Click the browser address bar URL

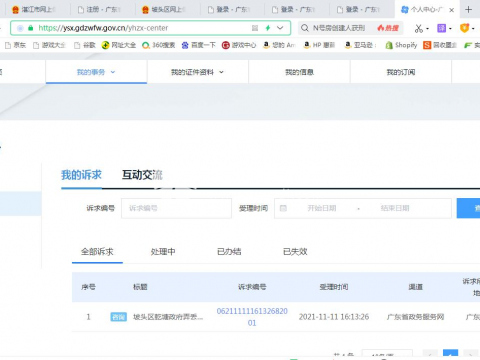pyautogui.click(x=103, y=28)
